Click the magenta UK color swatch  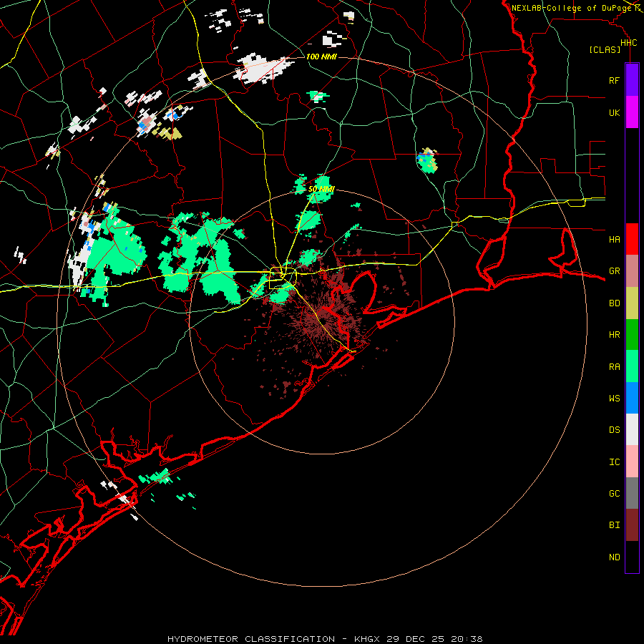tap(632, 112)
